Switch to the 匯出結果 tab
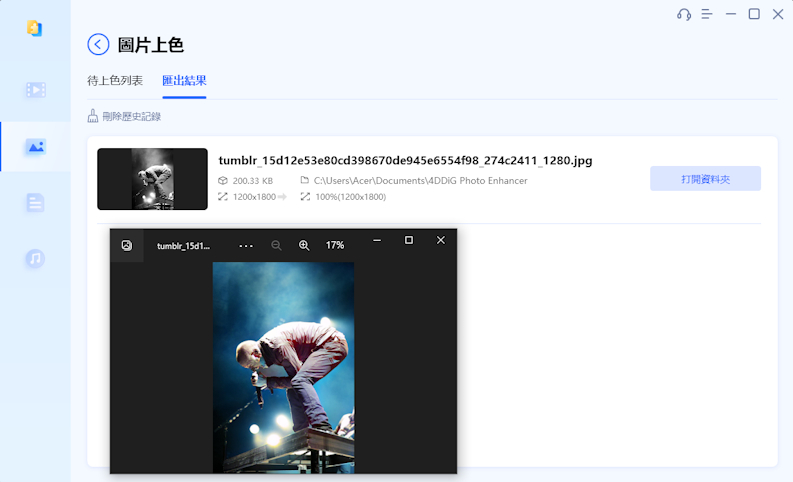Screen dimensions: 793x482 184,80
